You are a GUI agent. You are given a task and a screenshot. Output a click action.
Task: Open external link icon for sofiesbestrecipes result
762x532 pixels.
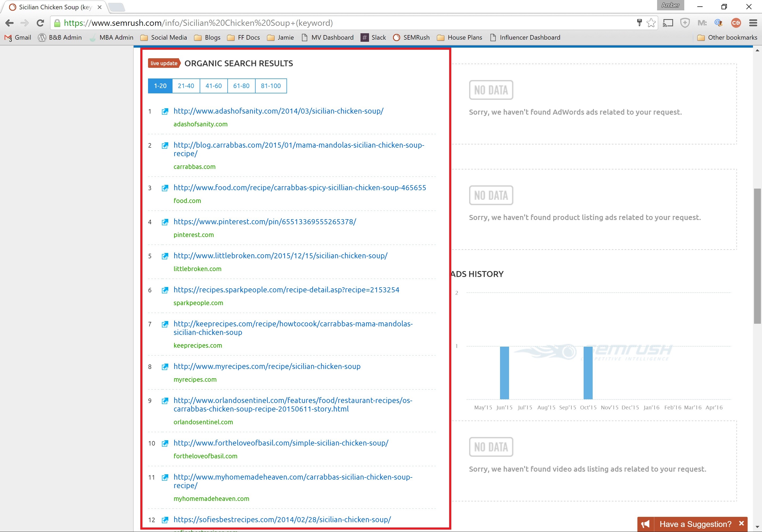[165, 520]
